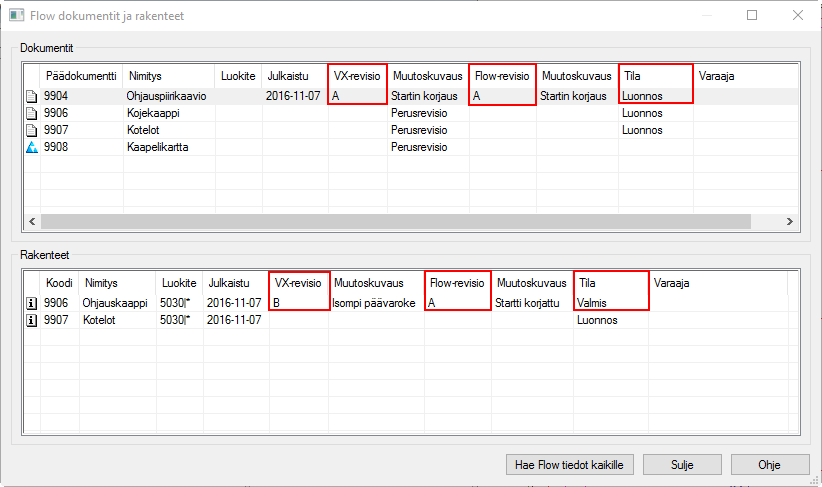Screen dimensions: 822x487
Task: Select the document icon beside 9906 Kojekaappi
Action: click(x=31, y=114)
